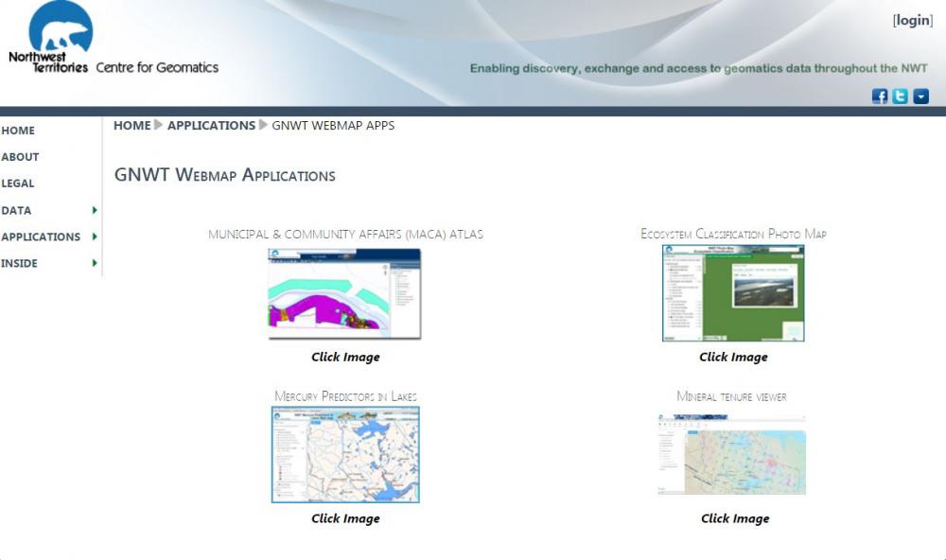Open the share dropdown next to Twitter

[x=920, y=96]
